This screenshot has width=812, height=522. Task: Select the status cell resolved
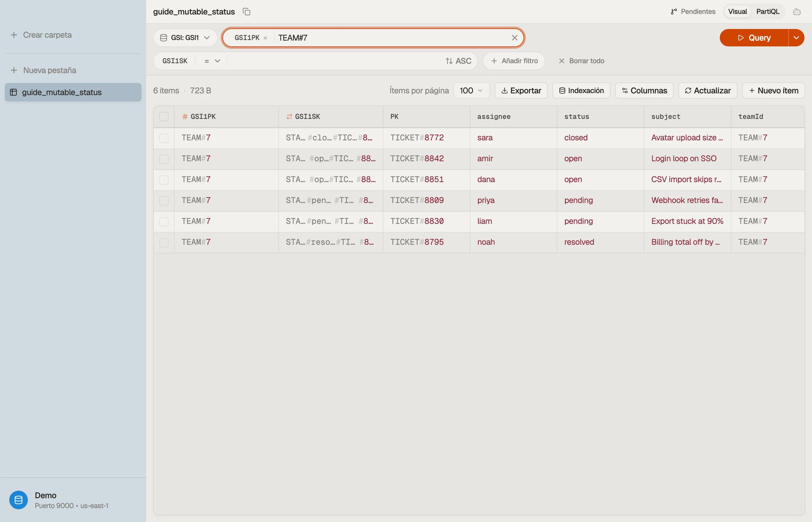(x=600, y=242)
